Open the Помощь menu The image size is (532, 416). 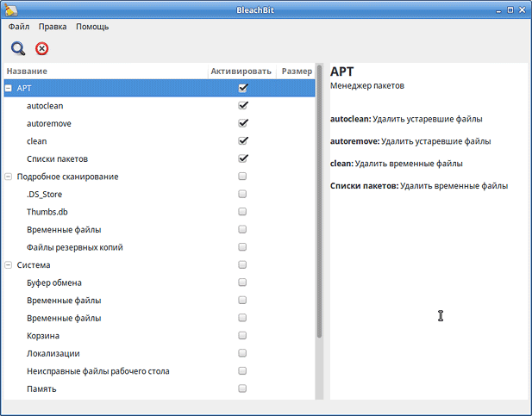coord(92,27)
